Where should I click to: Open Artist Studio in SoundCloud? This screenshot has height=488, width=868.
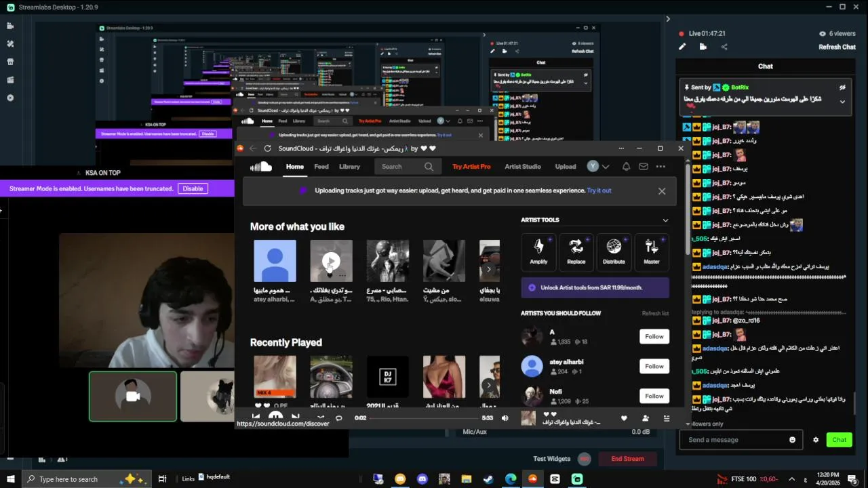[x=523, y=167]
